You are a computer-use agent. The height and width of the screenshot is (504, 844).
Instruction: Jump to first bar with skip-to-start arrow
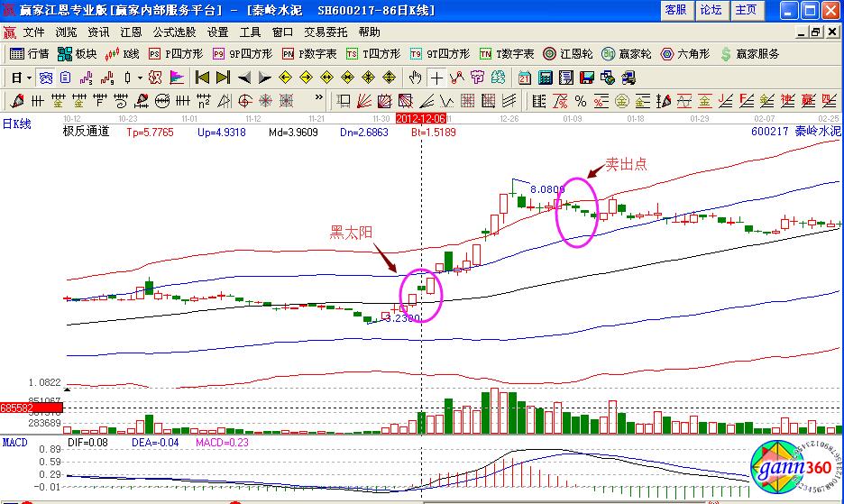202,78
